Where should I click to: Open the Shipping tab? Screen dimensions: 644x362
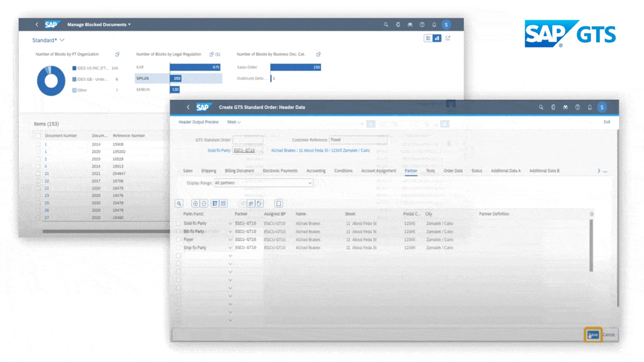point(209,171)
